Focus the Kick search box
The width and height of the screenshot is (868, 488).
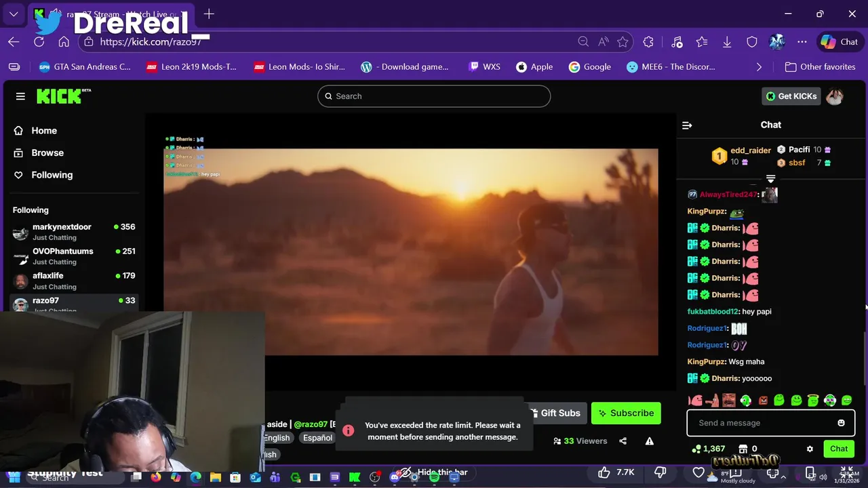click(434, 96)
